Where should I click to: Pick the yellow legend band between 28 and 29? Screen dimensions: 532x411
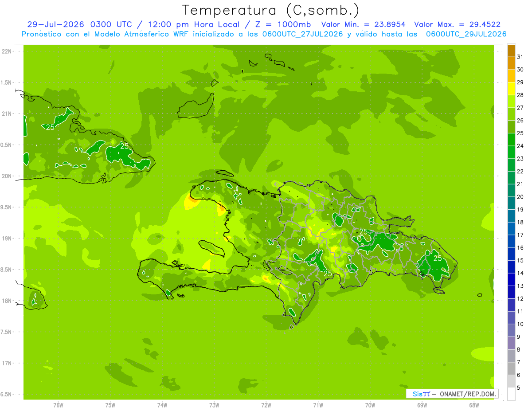pyautogui.click(x=512, y=89)
